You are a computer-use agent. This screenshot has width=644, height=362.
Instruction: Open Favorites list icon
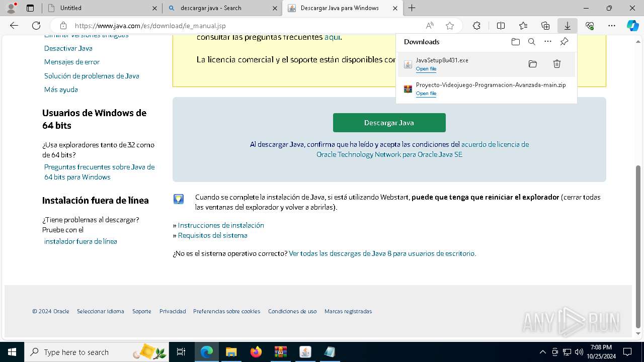click(523, 26)
